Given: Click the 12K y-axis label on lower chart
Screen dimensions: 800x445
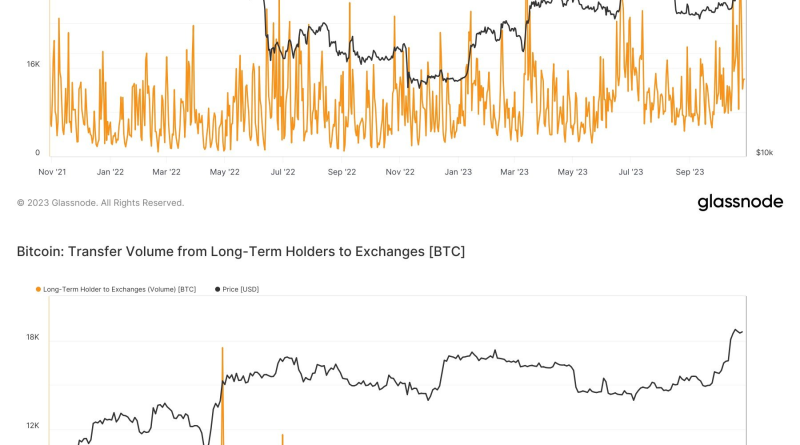Looking at the screenshot, I should coord(33,426).
